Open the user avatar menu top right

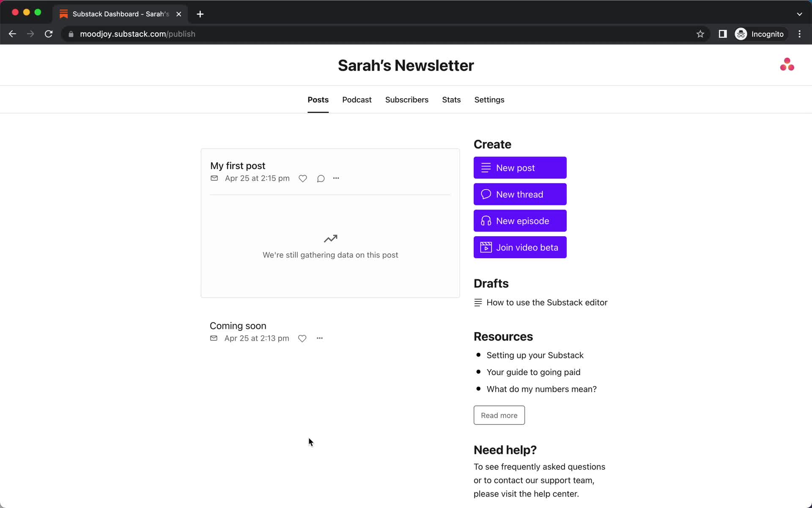[787, 65]
